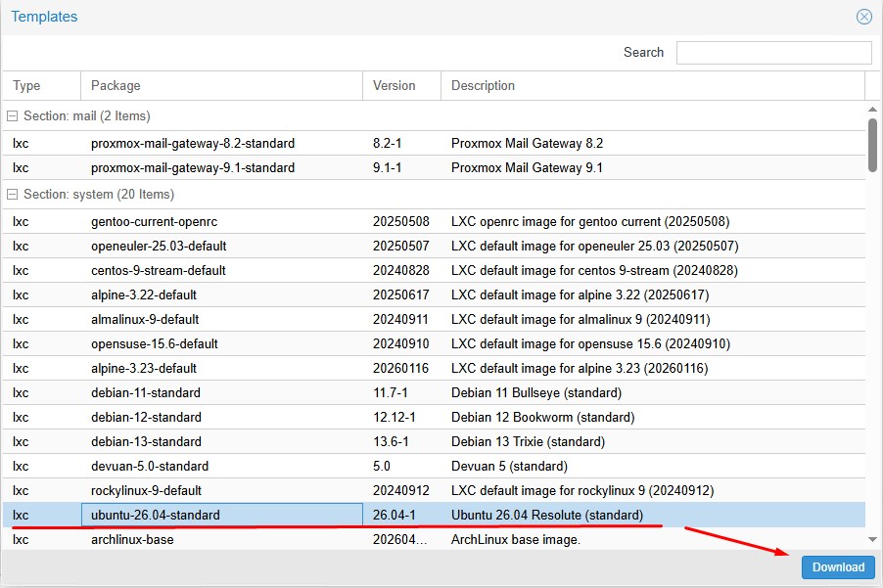Sort by the Package column header
Screen dimensions: 883x588
222,85
